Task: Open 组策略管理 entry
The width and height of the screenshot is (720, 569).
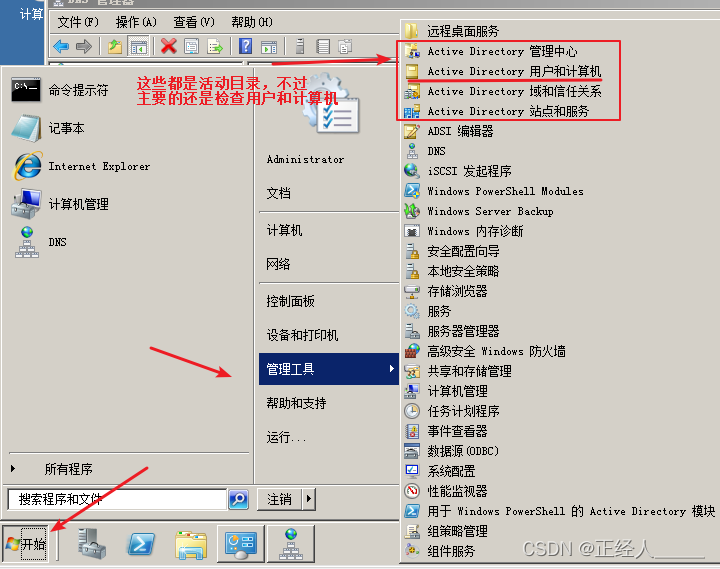Action: point(446,531)
